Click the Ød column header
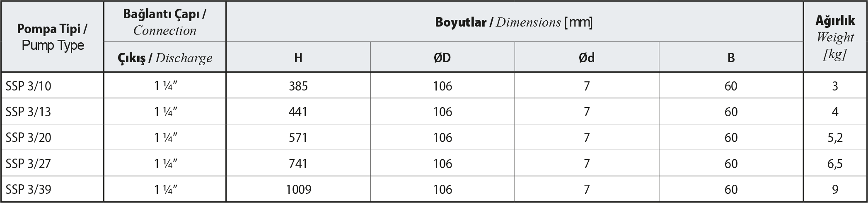 click(587, 57)
